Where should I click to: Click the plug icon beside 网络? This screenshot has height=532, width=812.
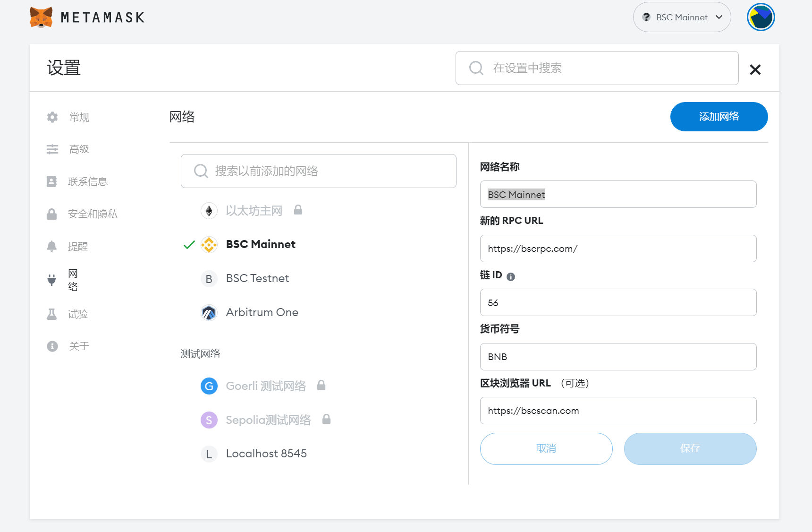pos(52,280)
